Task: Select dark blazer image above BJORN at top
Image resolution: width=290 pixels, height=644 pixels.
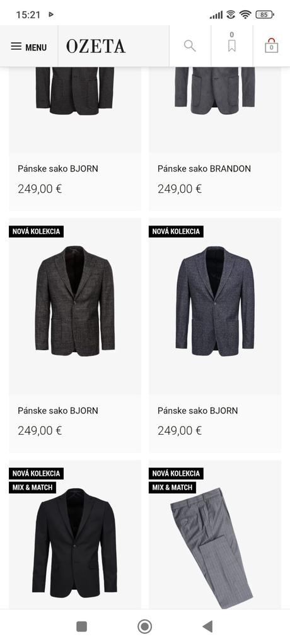Action: 75,91
